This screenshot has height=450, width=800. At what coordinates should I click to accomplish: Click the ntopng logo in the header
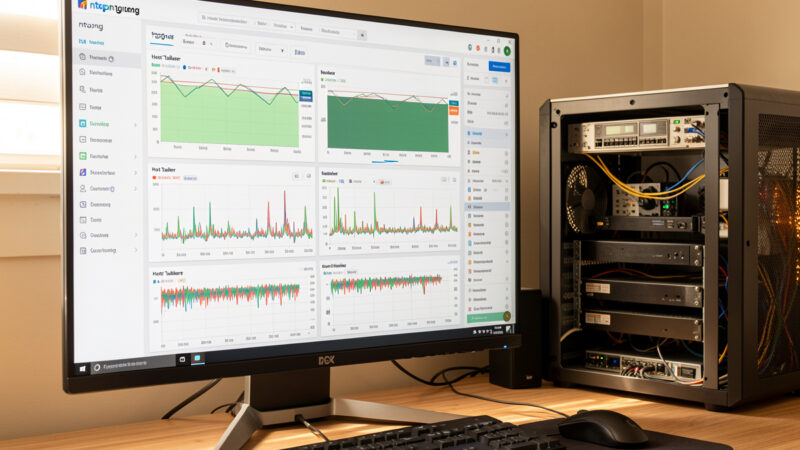pos(108,7)
